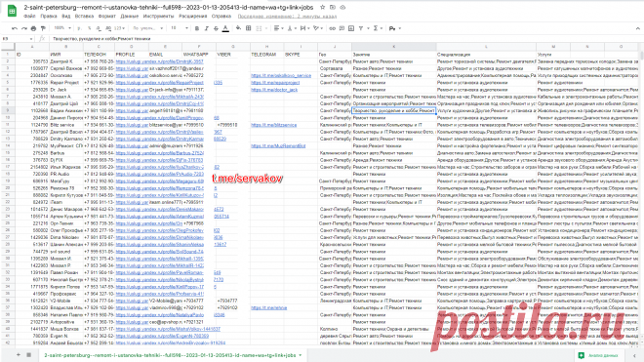Open the font size dropdown

[180, 28]
